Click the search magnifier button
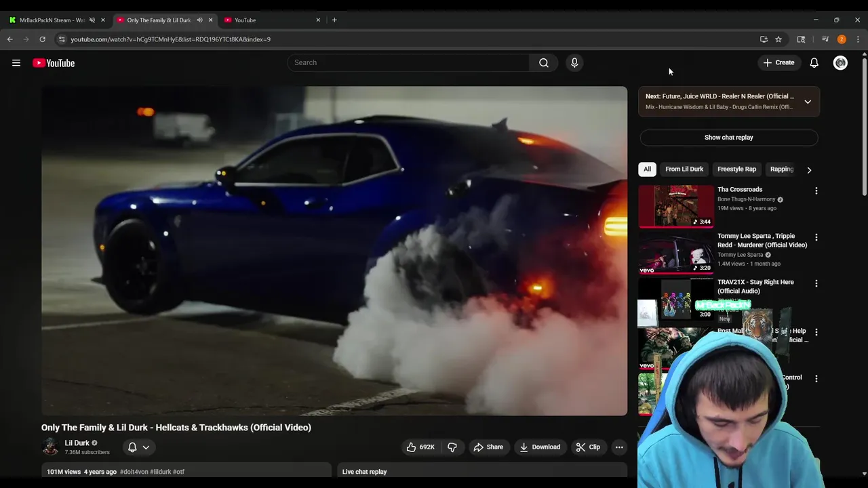 [x=544, y=62]
